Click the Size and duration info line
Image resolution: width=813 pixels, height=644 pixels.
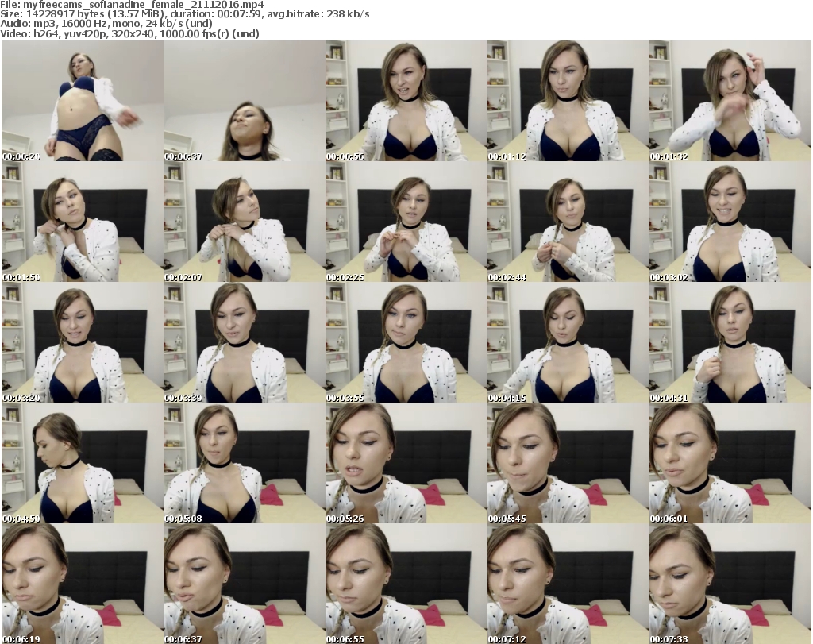pos(185,14)
